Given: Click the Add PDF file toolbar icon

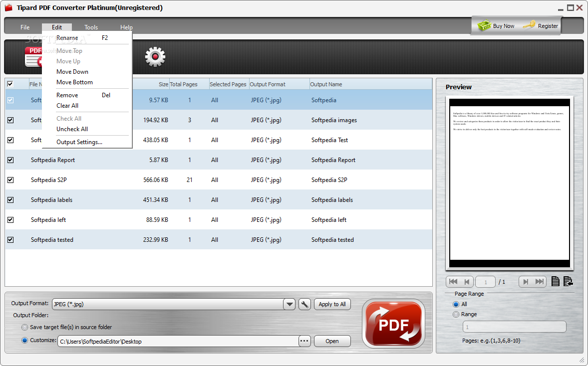Looking at the screenshot, I should coord(33,57).
